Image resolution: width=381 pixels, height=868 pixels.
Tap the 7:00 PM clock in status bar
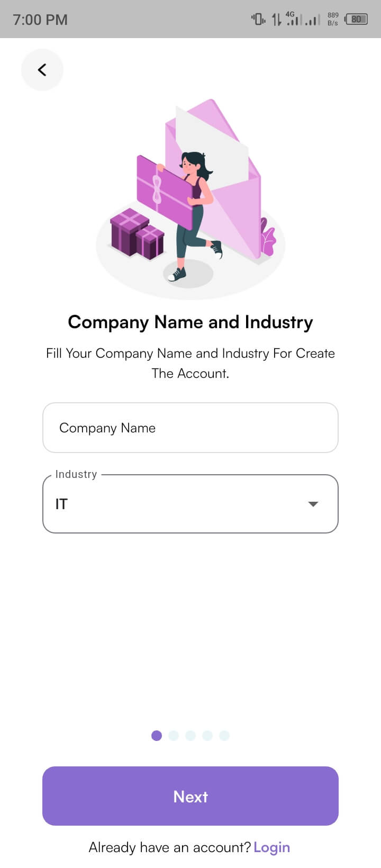click(40, 19)
